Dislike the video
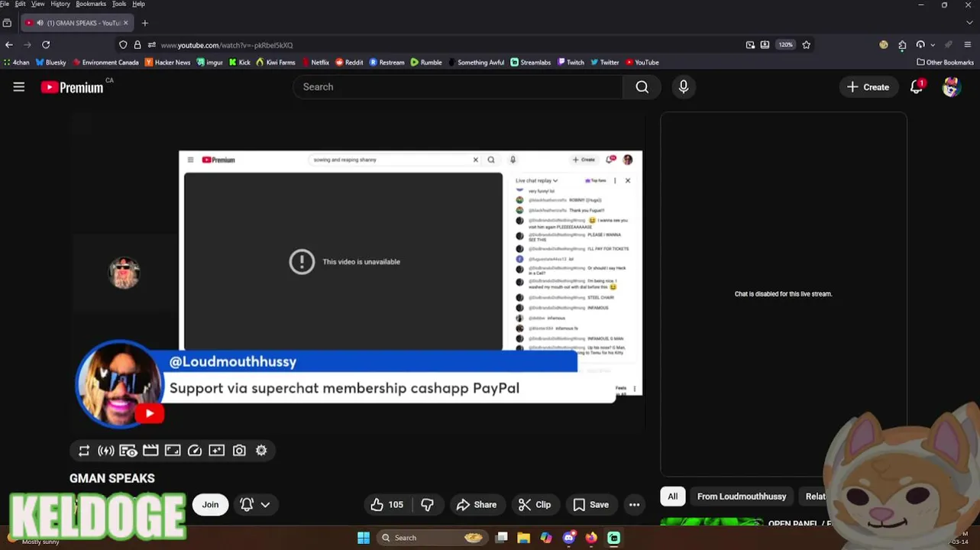Image resolution: width=980 pixels, height=550 pixels. click(428, 505)
